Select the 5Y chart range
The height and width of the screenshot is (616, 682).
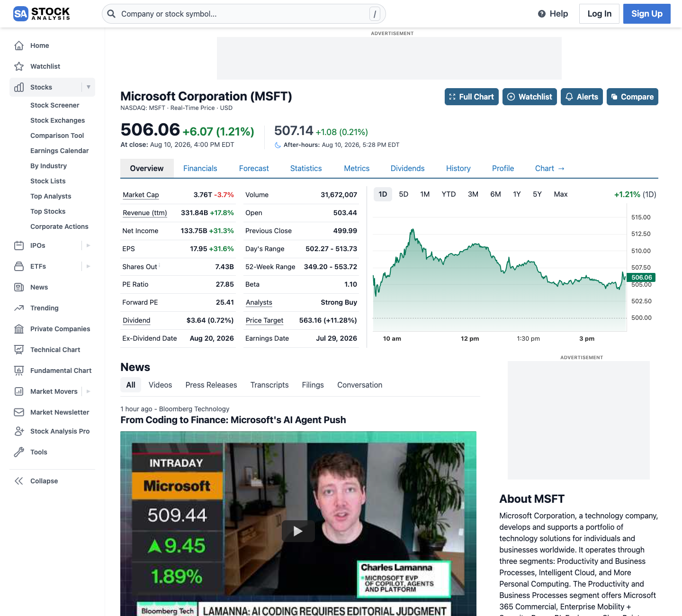click(537, 194)
